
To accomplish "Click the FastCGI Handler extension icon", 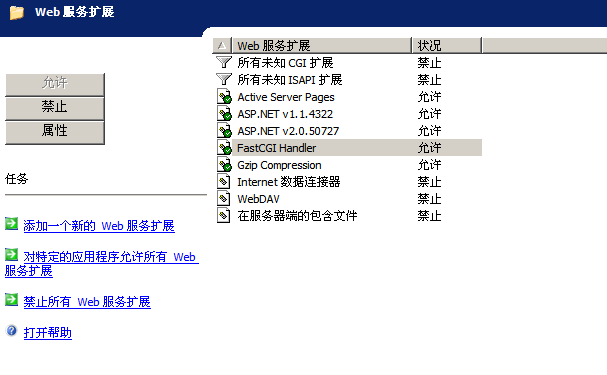I will [x=224, y=147].
